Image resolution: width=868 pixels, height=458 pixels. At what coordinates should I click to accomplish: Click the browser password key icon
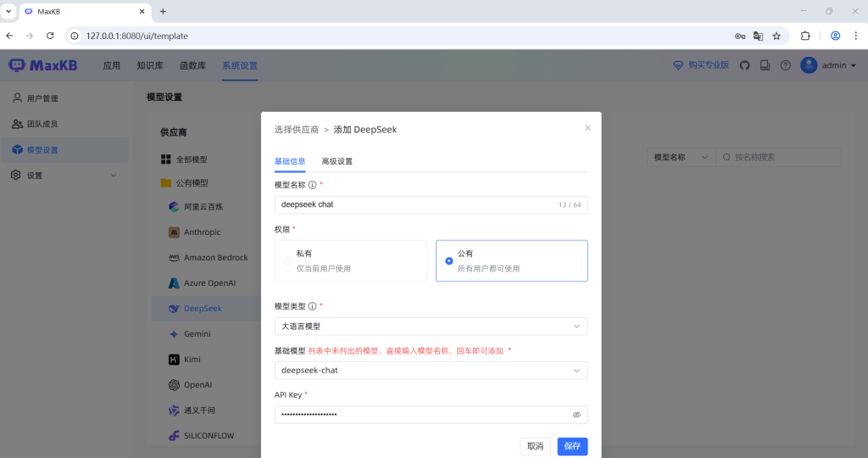point(740,36)
